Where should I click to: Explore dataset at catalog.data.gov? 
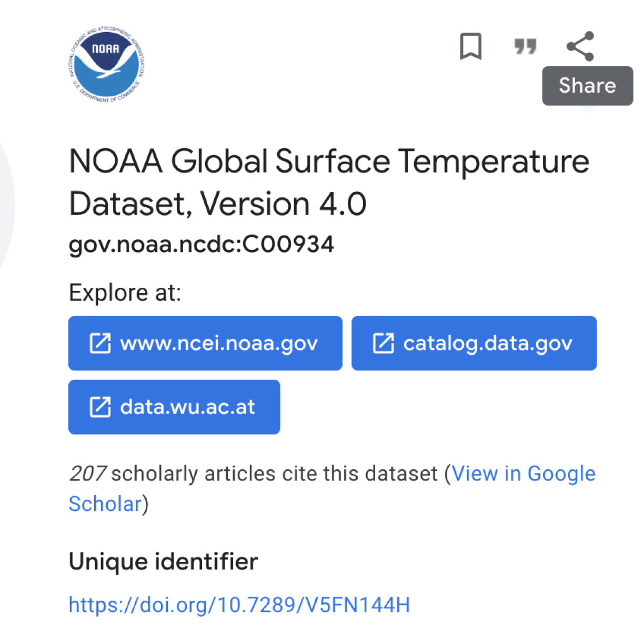(474, 343)
